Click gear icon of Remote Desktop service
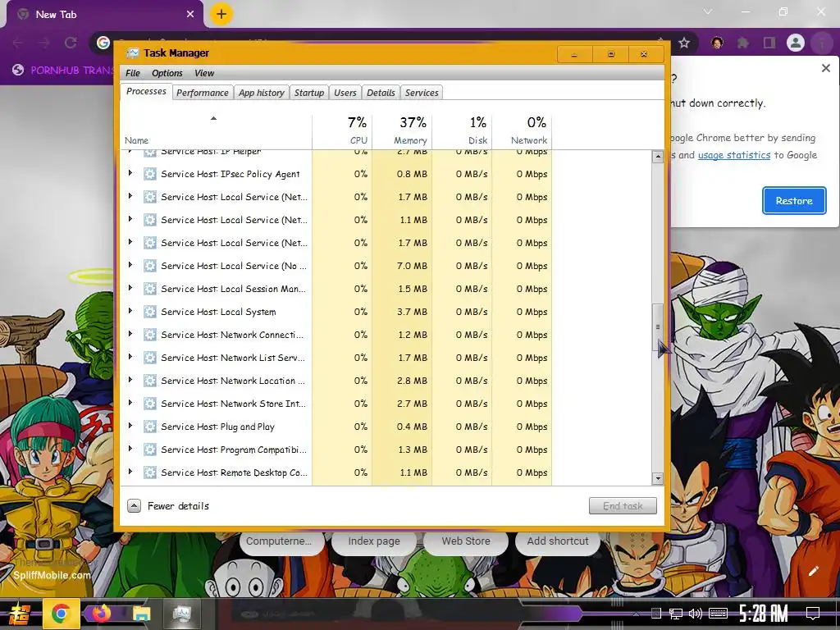This screenshot has height=630, width=840. click(150, 472)
